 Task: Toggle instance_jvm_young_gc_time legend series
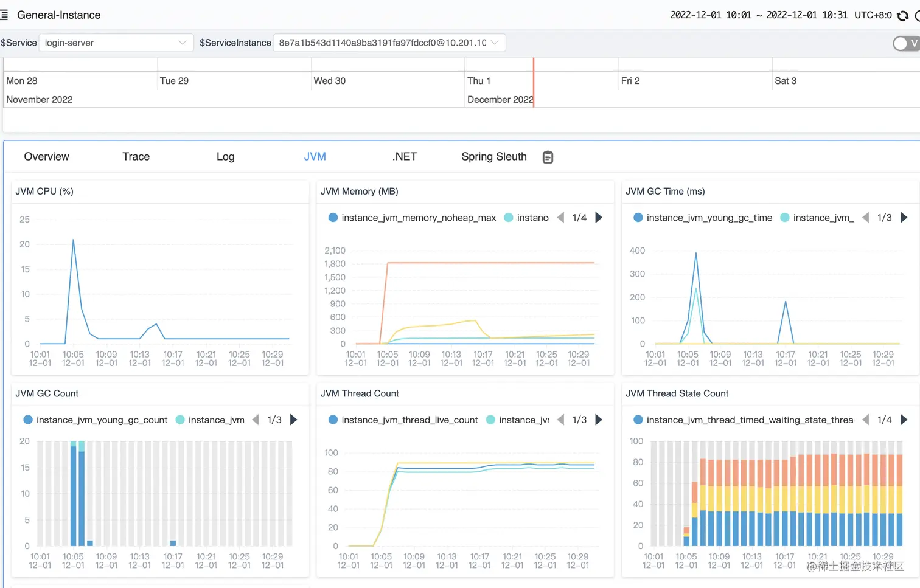coord(703,218)
